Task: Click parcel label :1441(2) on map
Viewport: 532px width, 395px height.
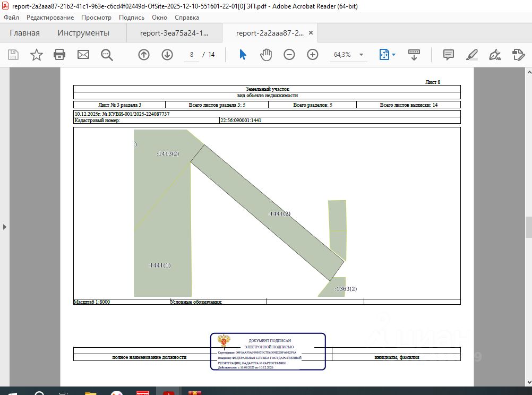Action: [x=279, y=214]
